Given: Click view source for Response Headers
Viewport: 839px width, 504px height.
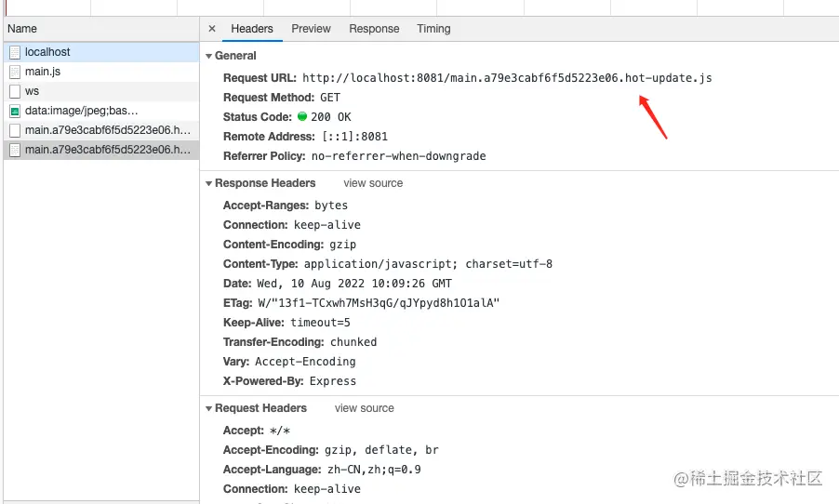Looking at the screenshot, I should pos(373,183).
